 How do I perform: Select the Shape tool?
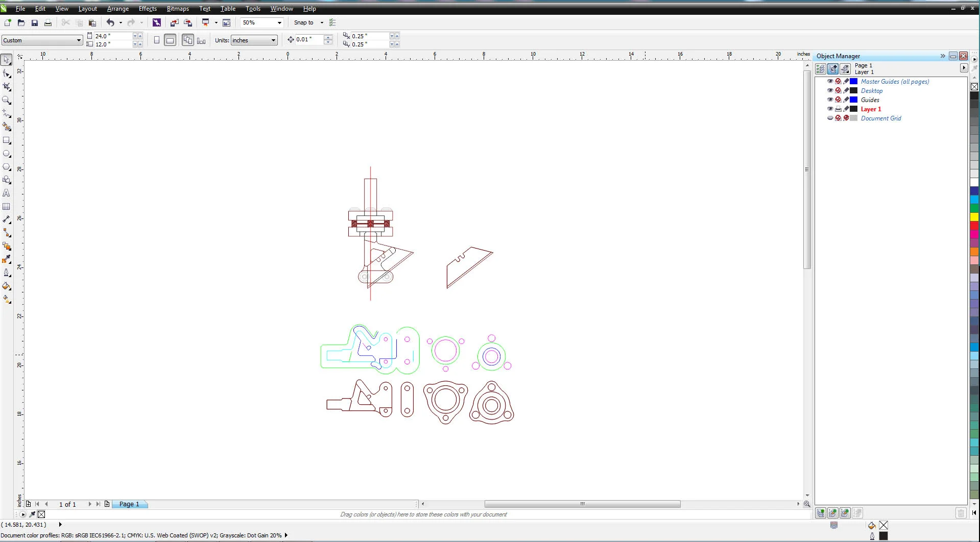(7, 73)
